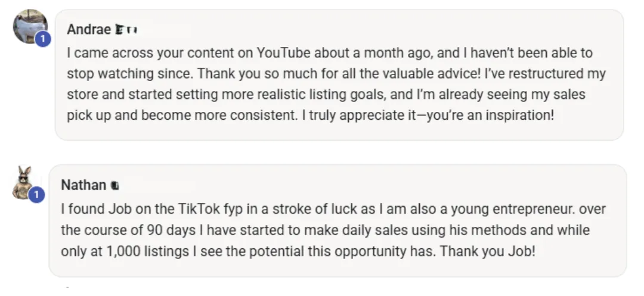Open Nathan's rabbit avatar
Image resolution: width=644 pixels, height=296 pixels.
coord(23,182)
